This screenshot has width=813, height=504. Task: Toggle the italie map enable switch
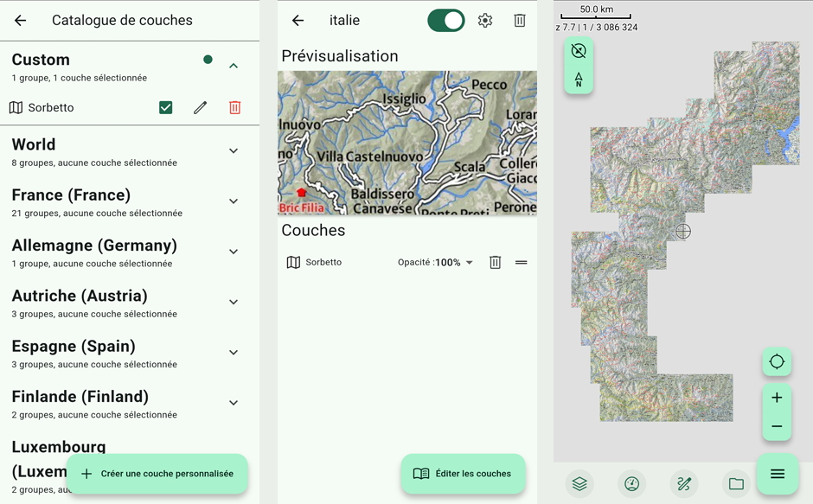point(446,21)
